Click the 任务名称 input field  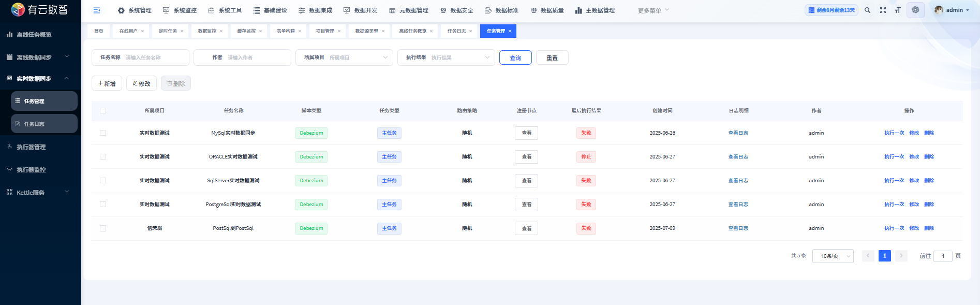pyautogui.click(x=155, y=57)
